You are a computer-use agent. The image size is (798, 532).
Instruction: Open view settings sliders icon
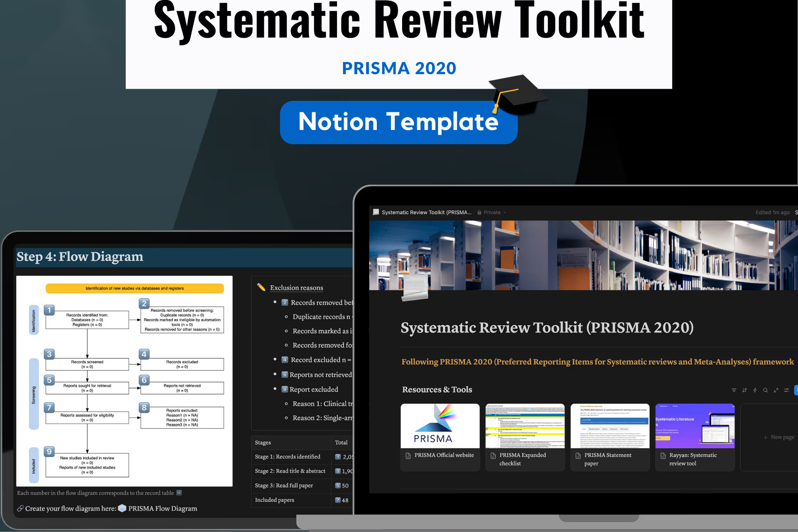pyautogui.click(x=786, y=390)
